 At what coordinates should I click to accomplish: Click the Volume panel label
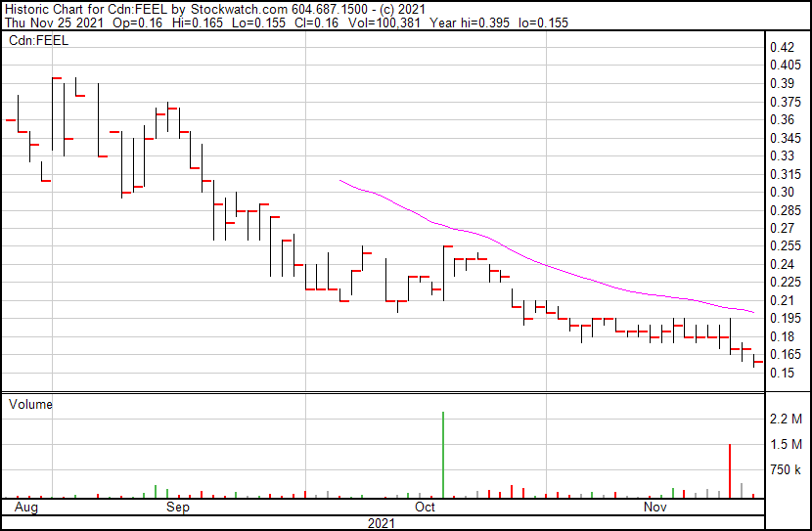30,404
